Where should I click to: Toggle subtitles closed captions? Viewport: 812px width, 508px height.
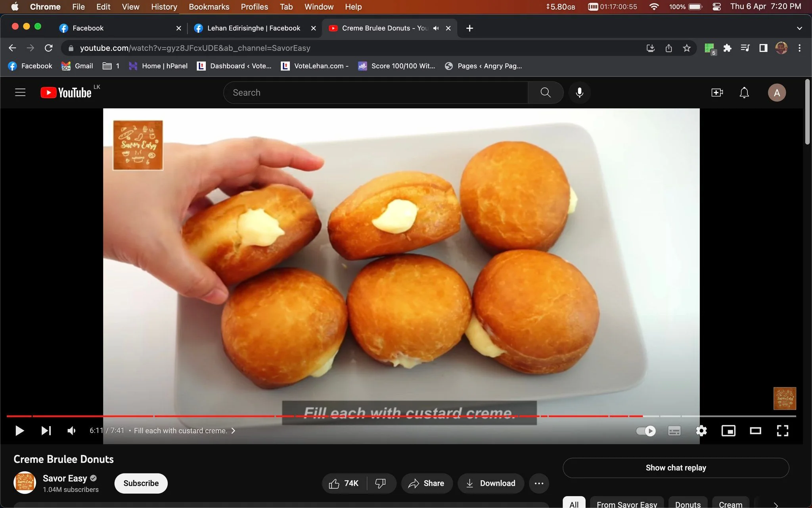click(x=674, y=431)
